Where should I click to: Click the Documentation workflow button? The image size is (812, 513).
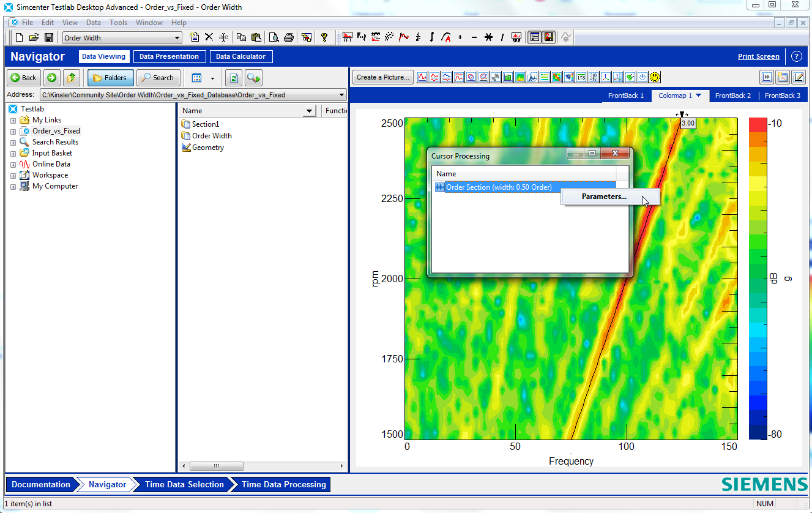[41, 484]
